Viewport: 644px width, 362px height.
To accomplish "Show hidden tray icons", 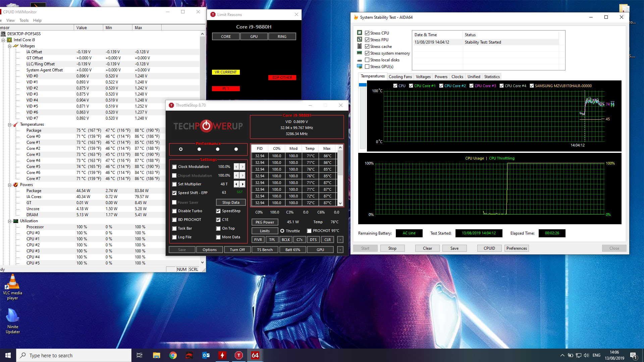I will pos(562,355).
